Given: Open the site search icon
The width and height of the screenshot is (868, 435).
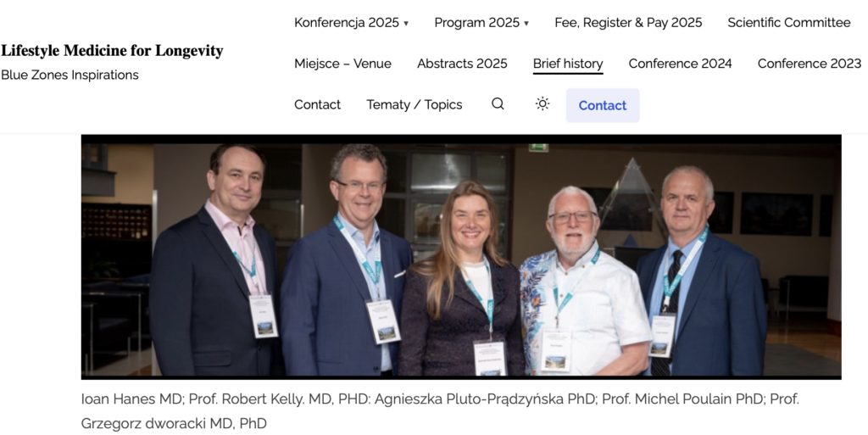Looking at the screenshot, I should tap(498, 104).
